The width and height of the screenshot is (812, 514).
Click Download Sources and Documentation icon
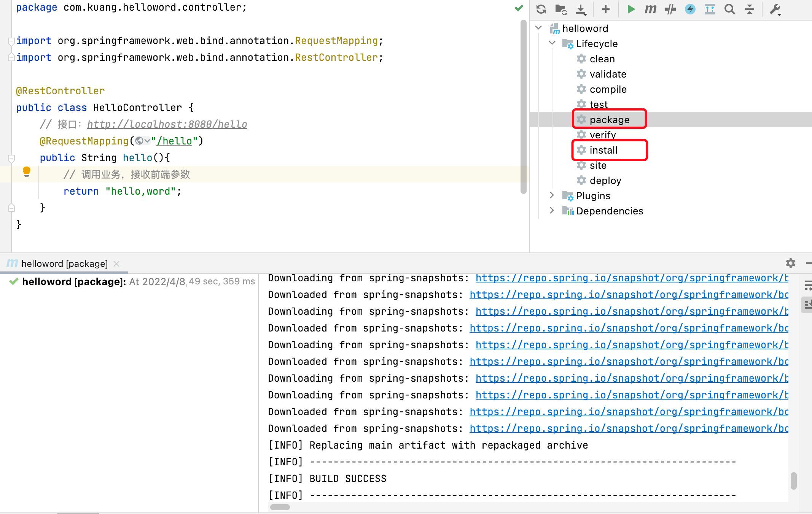pyautogui.click(x=581, y=9)
